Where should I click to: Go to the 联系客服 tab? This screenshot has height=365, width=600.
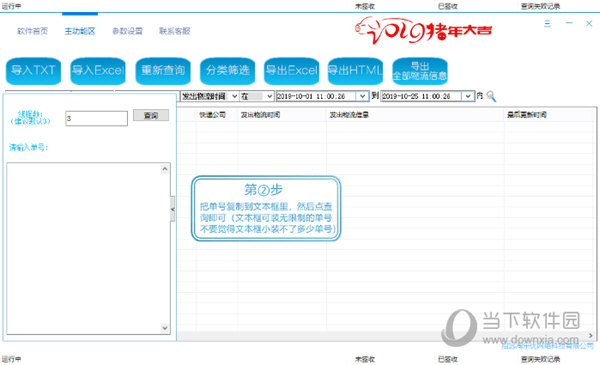tap(174, 31)
